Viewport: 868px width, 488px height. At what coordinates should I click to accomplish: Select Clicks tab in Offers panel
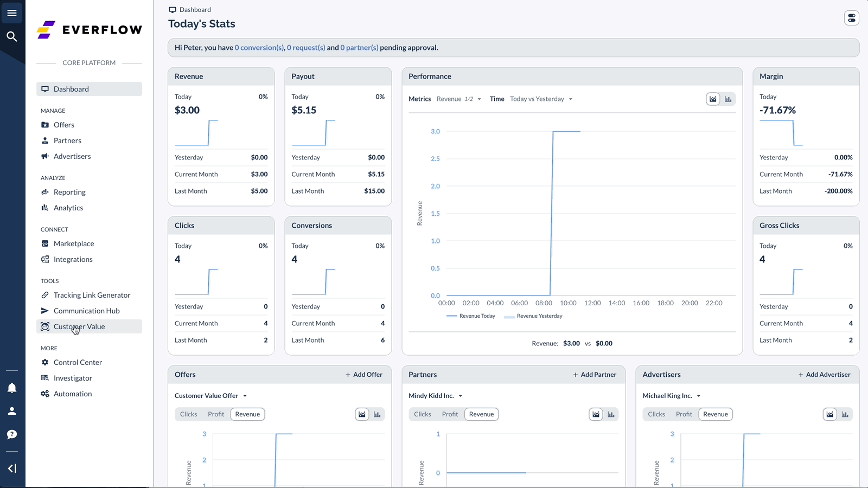(x=189, y=414)
